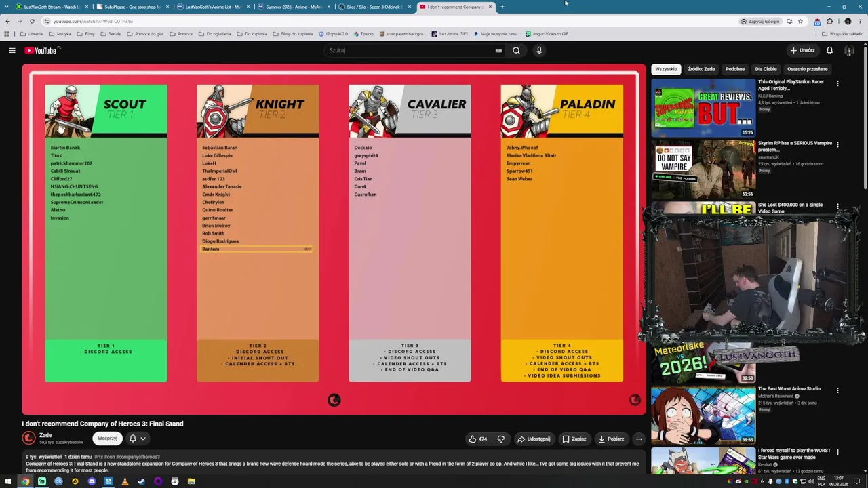Close the 'I don't recommend Company' browser tab
This screenshot has width=868, height=488.
pyautogui.click(x=490, y=7)
